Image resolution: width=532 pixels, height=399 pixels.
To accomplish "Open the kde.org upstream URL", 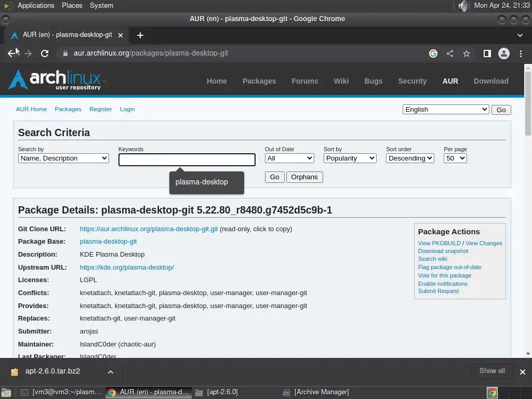I will point(127,268).
